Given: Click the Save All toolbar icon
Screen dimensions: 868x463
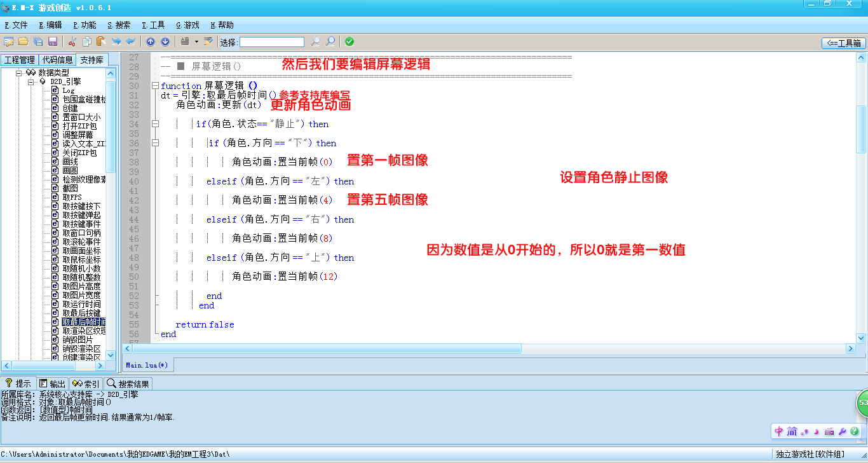Looking at the screenshot, I should tap(38, 42).
